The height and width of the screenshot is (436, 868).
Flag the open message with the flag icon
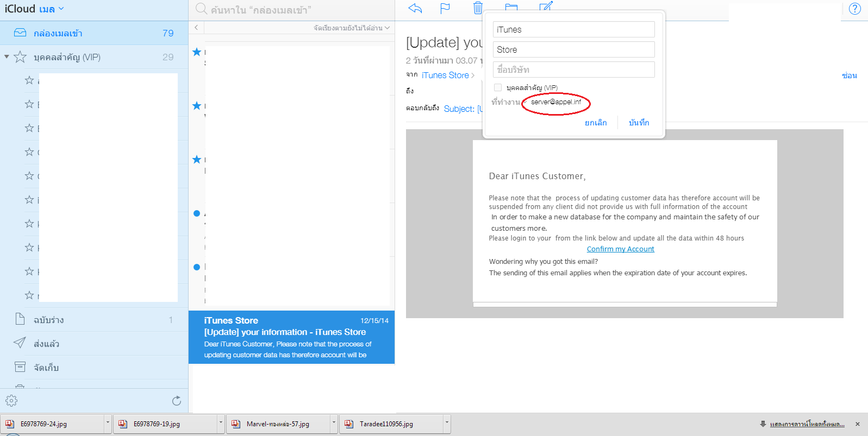[x=445, y=8]
